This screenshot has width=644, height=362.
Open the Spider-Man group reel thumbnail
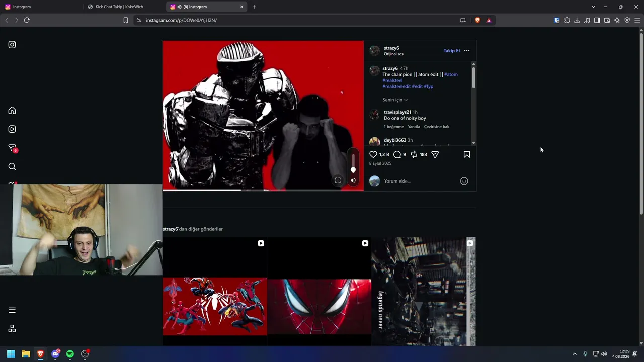tap(215, 292)
